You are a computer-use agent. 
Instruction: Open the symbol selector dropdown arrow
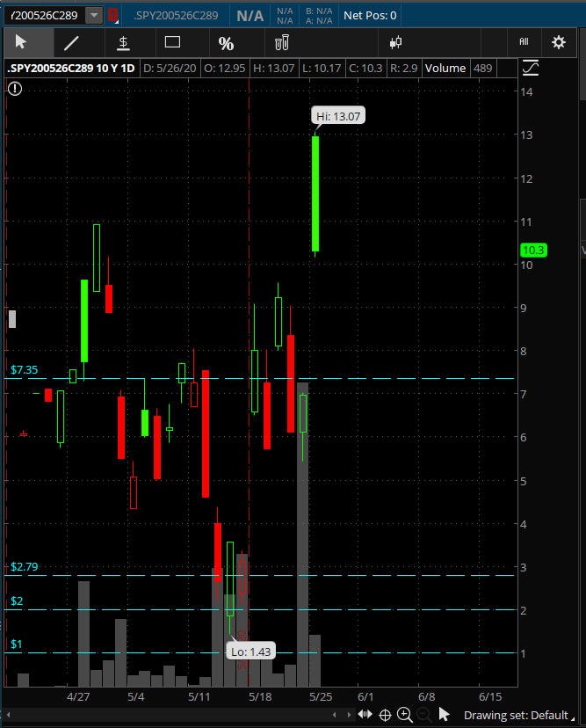pos(93,15)
